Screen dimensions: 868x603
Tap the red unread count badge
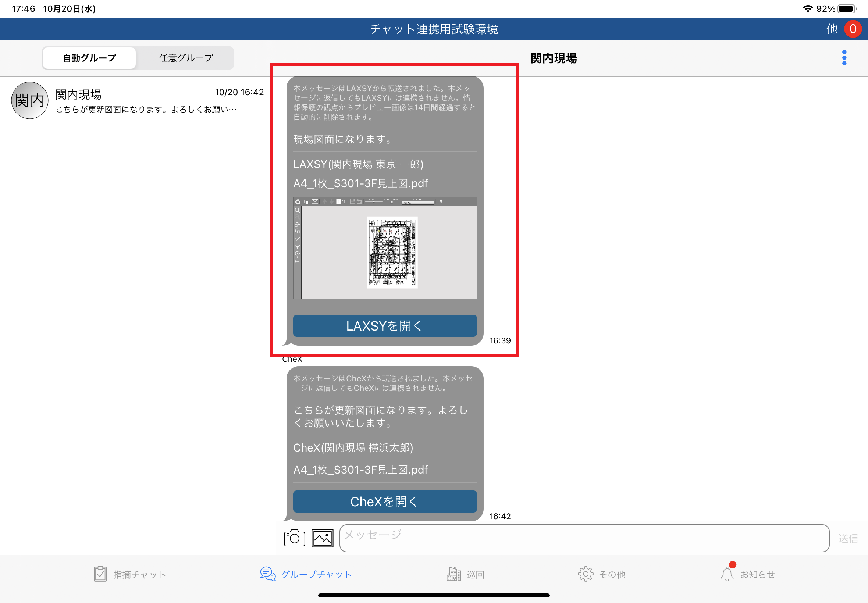[x=853, y=29]
